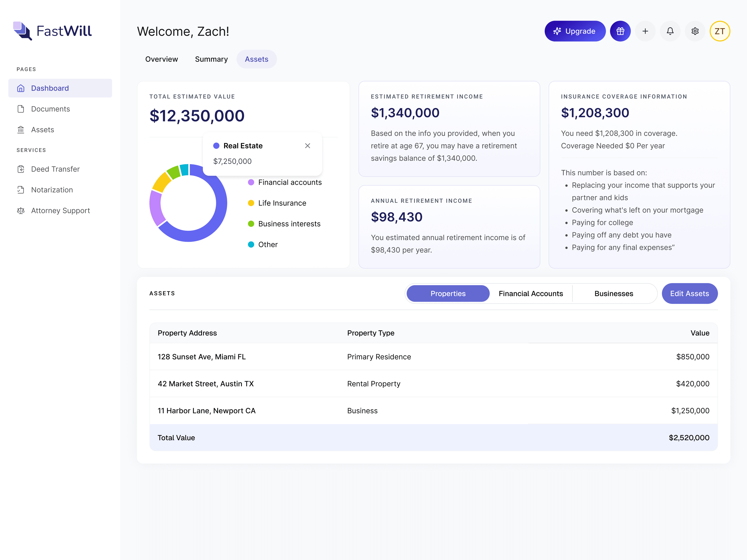Open notifications bell
The width and height of the screenshot is (747, 560).
(x=670, y=31)
